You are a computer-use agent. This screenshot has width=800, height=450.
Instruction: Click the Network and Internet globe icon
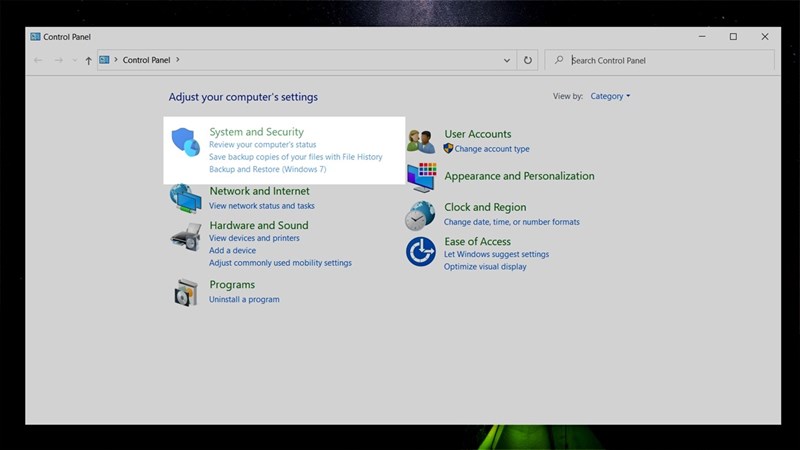point(185,198)
